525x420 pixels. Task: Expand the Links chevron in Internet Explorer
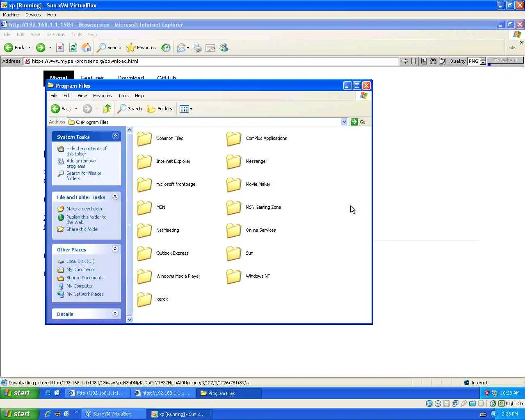pos(521,42)
